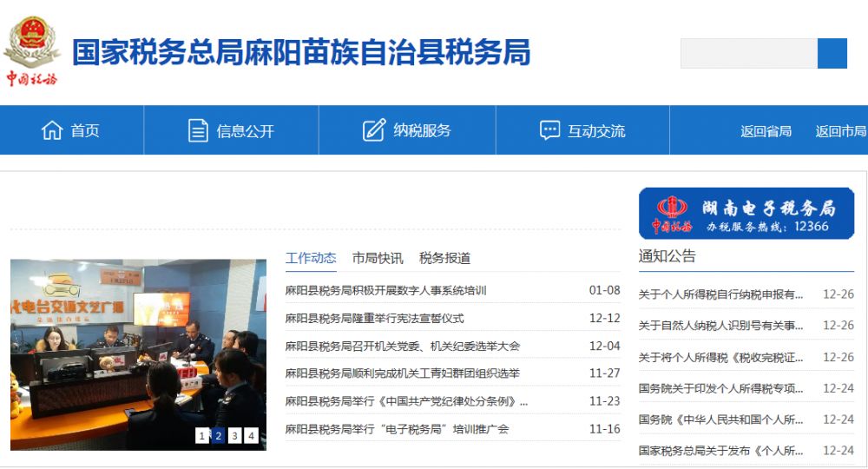This screenshot has height=469, width=868.
Task: Switch to slide 3 of the carousel
Action: click(x=234, y=436)
